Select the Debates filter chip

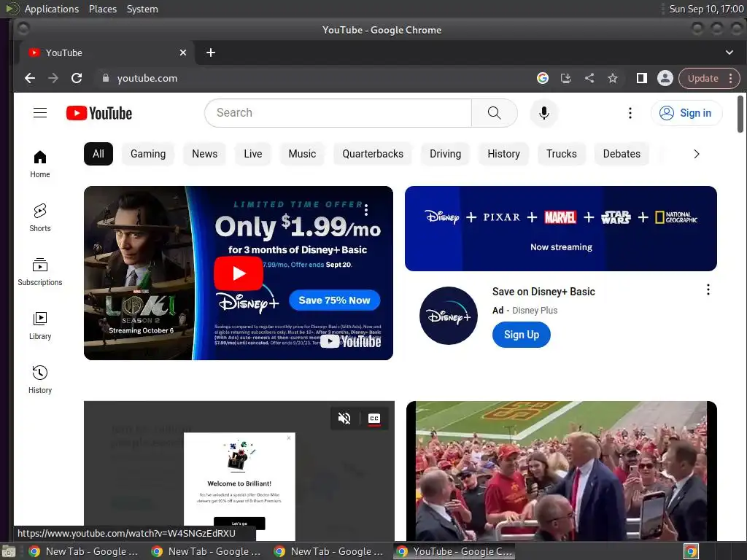point(622,154)
